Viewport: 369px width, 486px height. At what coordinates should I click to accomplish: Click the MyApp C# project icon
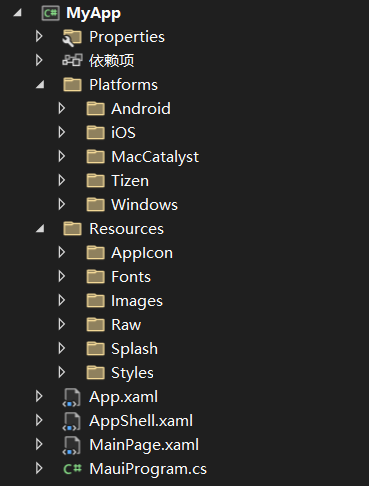(50, 13)
